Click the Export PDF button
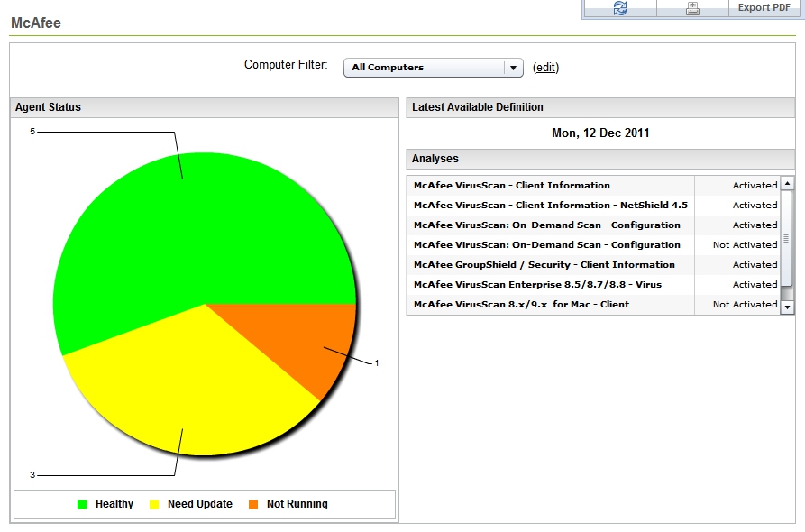The height and width of the screenshot is (532, 805). pyautogui.click(x=764, y=8)
